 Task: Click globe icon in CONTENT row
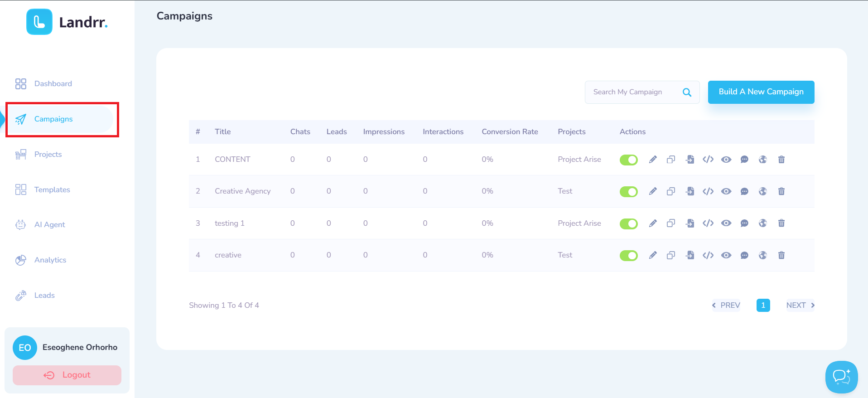click(763, 159)
